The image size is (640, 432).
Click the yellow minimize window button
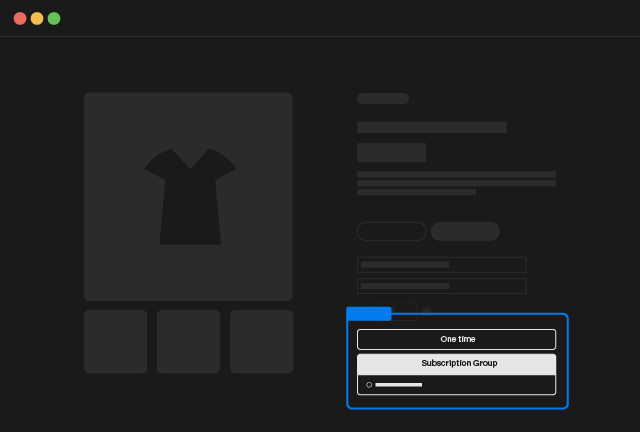coord(37,18)
